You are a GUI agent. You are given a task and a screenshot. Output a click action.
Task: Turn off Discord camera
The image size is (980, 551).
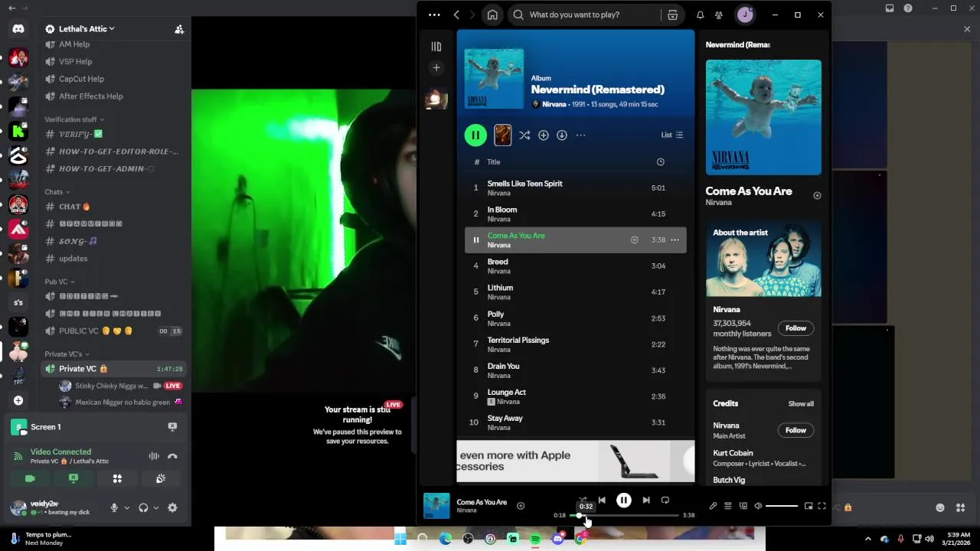tap(30, 478)
